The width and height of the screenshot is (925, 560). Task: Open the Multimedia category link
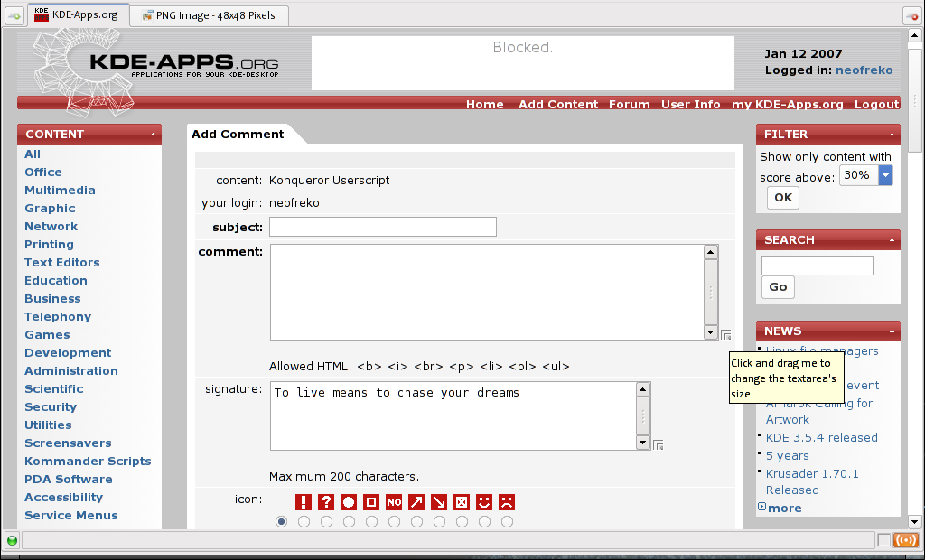point(60,190)
